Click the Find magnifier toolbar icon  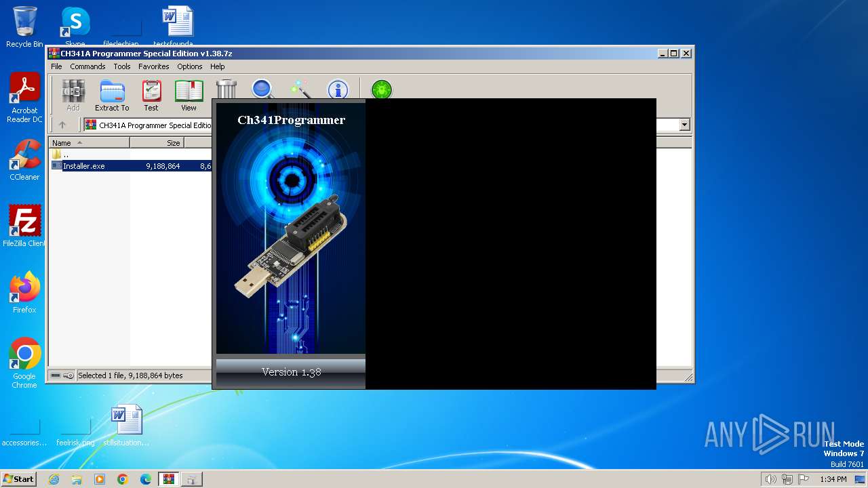click(262, 89)
